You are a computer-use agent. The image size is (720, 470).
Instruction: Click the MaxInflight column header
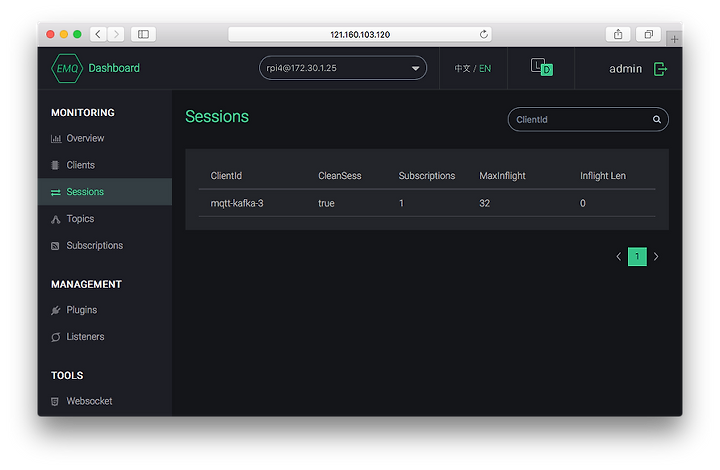coord(502,176)
